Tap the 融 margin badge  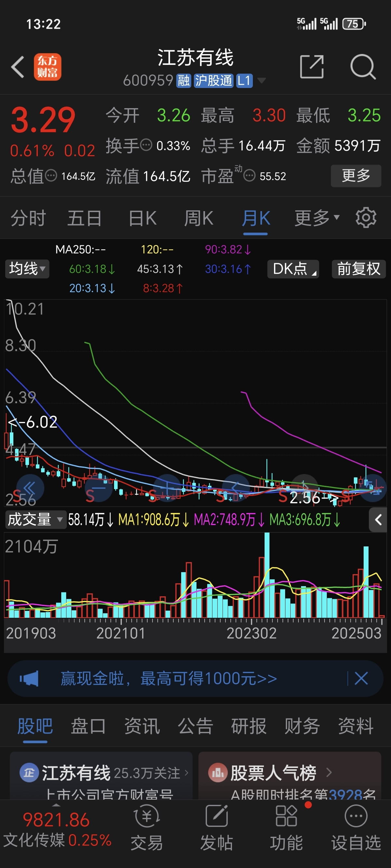[x=184, y=80]
